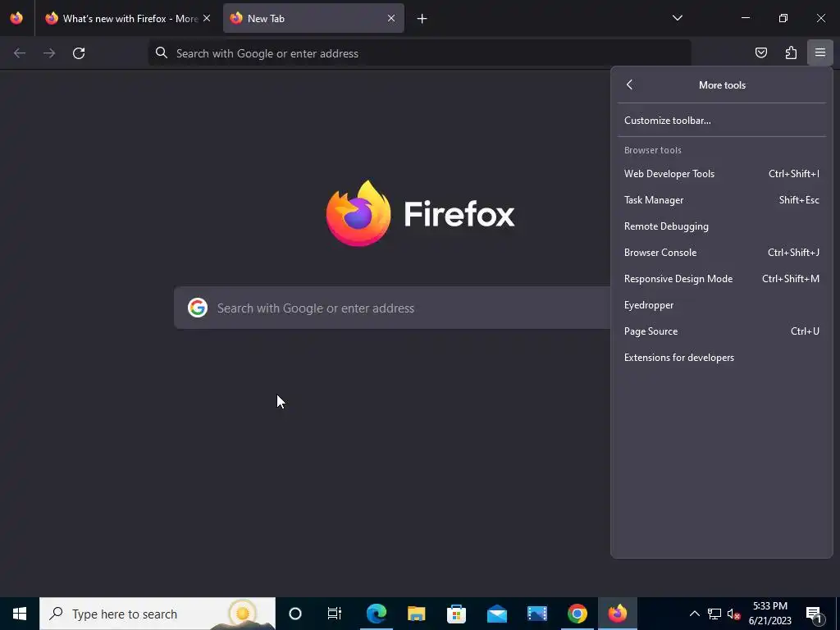Click the address bar magnifier icon
840x630 pixels.
pyautogui.click(x=162, y=52)
